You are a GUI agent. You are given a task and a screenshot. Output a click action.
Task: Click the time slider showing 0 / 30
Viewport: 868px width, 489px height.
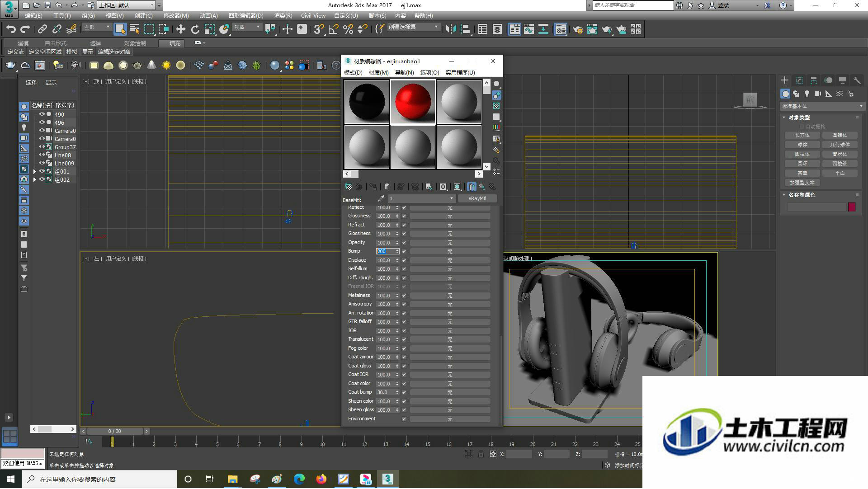115,432
